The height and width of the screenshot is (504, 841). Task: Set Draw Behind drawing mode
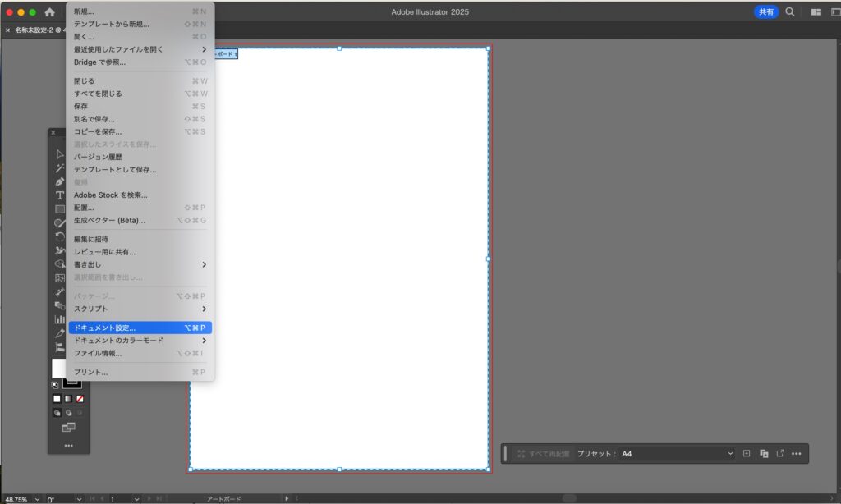coord(68,413)
